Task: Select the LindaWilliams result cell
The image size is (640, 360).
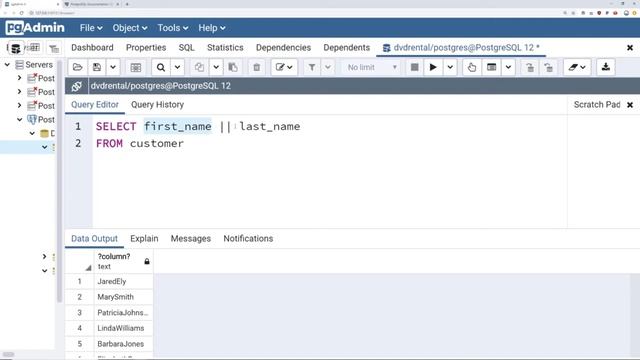Action: coord(123,328)
